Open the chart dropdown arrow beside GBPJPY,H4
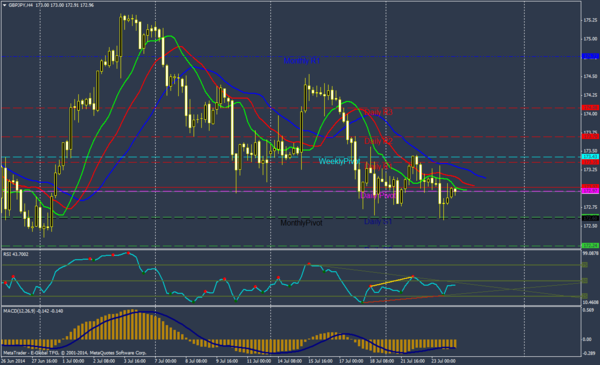 5,5
